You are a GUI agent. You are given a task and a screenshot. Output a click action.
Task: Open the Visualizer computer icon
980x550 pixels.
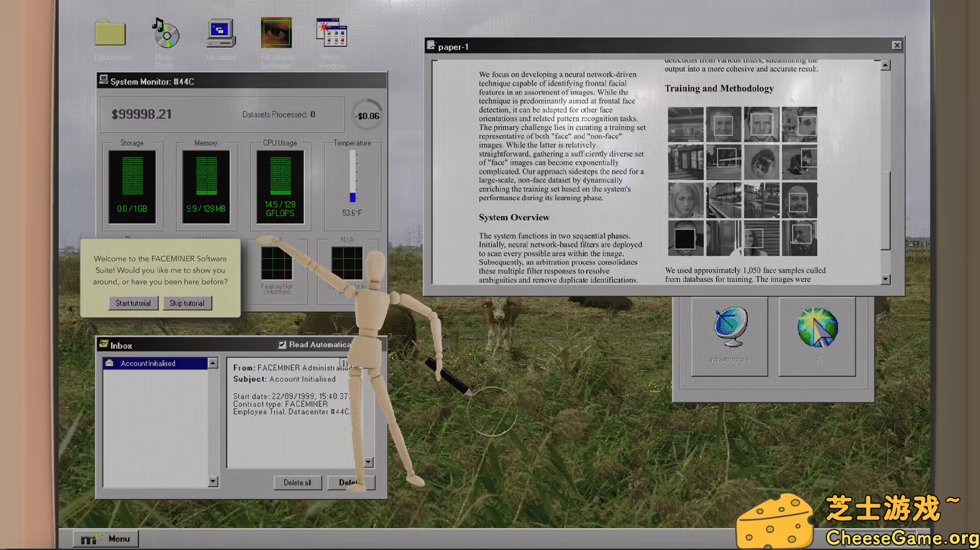pos(221,33)
